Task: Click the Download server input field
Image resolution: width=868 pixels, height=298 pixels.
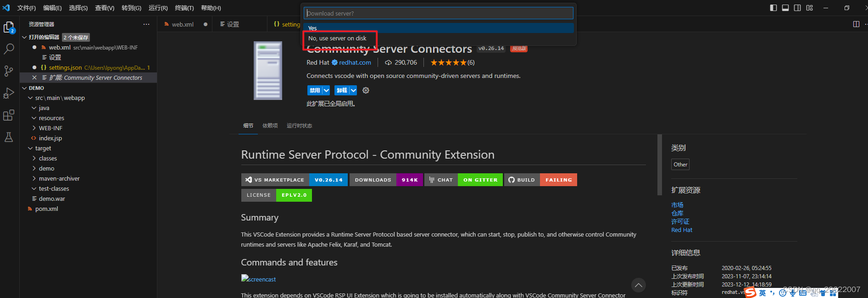Action: (x=439, y=13)
